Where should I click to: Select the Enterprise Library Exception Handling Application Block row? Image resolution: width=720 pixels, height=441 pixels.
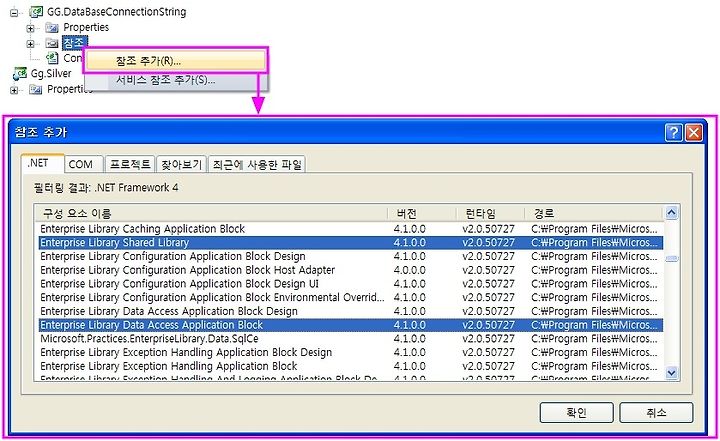point(350,367)
